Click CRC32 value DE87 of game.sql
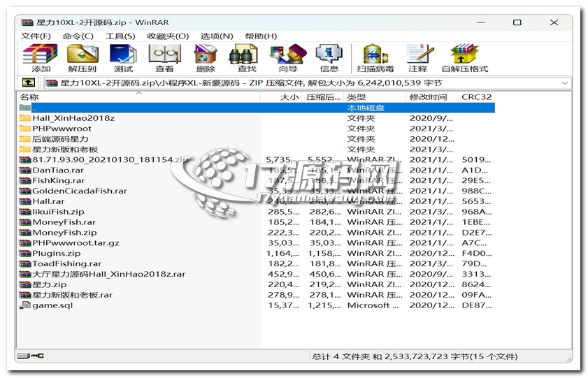This screenshot has height=378, width=588. tap(477, 305)
